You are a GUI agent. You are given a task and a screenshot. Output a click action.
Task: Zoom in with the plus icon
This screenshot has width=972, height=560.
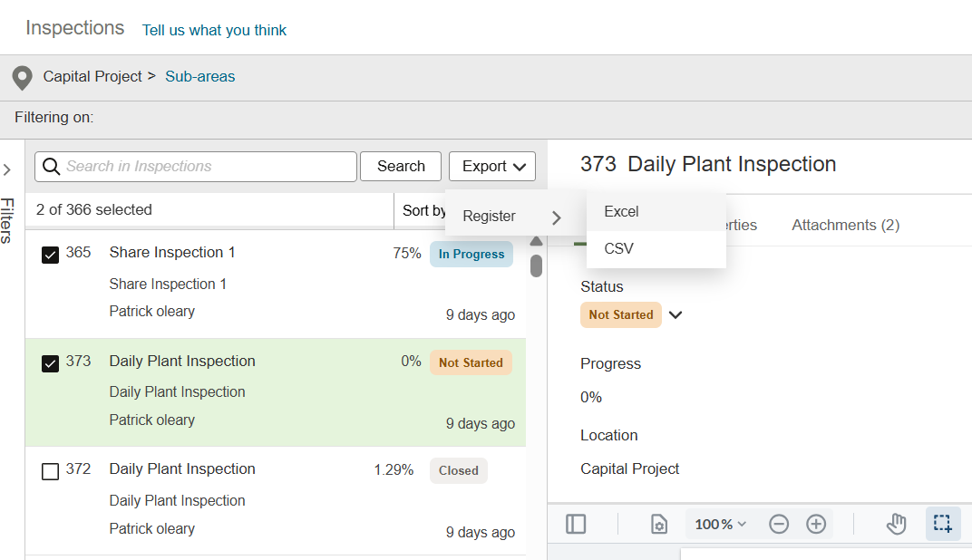[816, 524]
